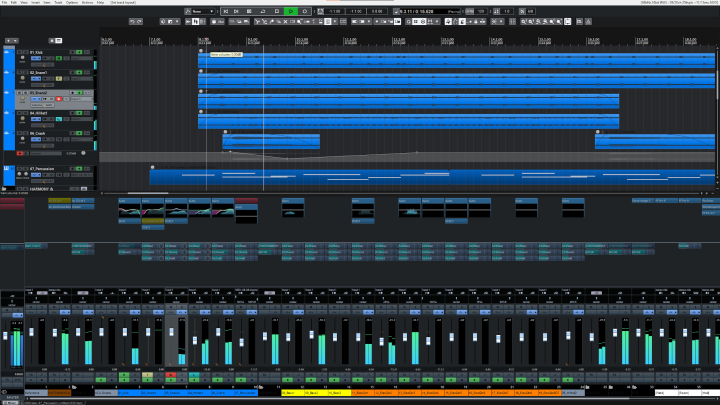Open the File menu
Screen dimensions: 720x405
tap(4, 2)
